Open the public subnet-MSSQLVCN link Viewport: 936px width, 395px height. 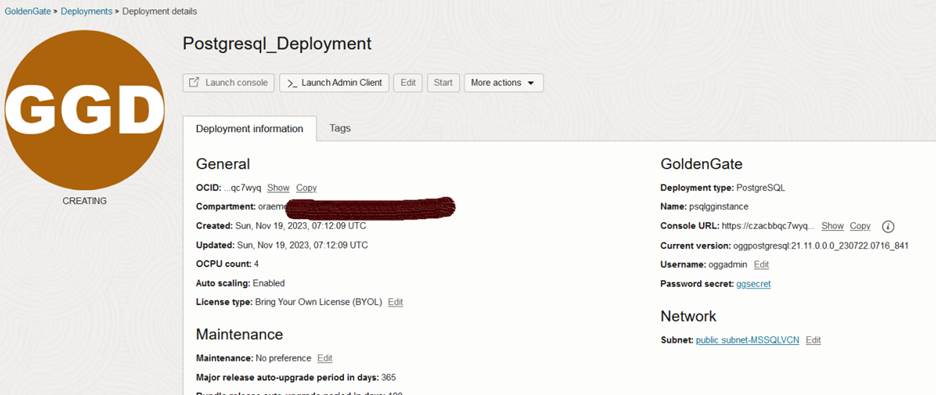[x=747, y=340]
